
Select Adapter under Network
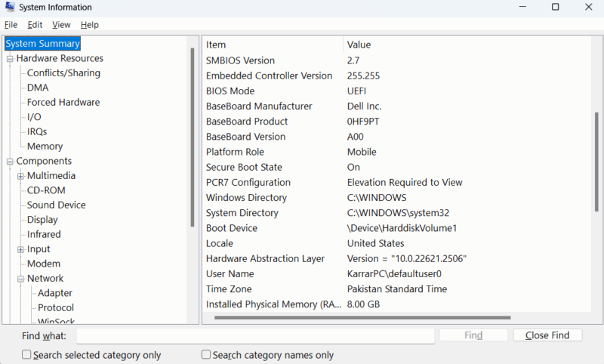[x=54, y=293]
